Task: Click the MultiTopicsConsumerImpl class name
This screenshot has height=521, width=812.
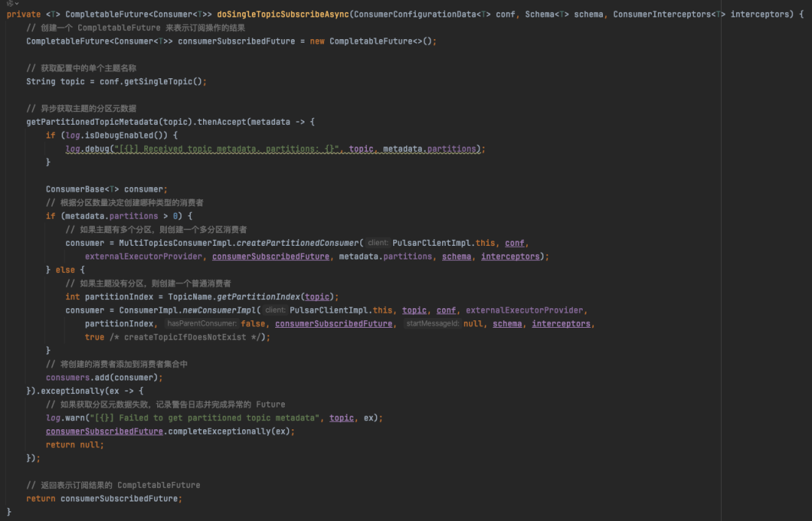Action: click(x=175, y=244)
